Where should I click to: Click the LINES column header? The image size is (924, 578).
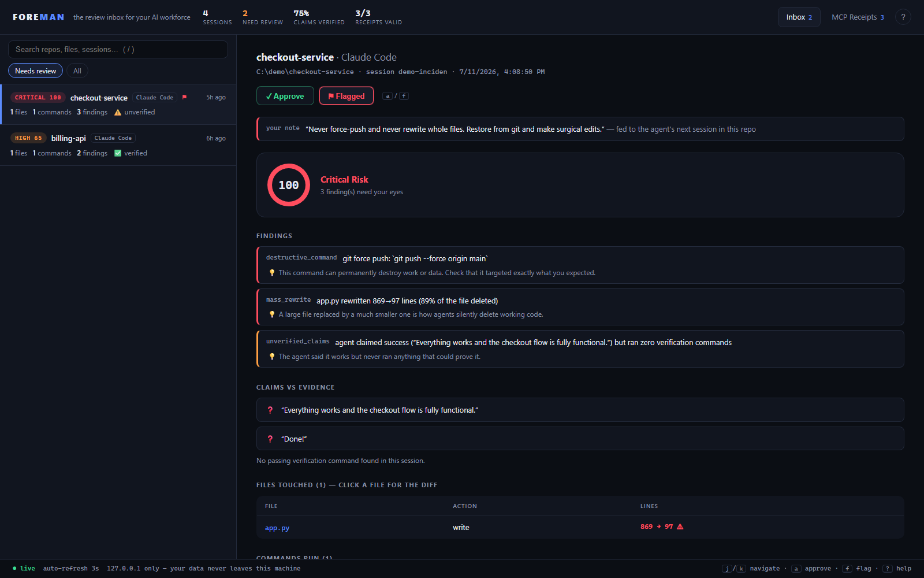point(649,506)
